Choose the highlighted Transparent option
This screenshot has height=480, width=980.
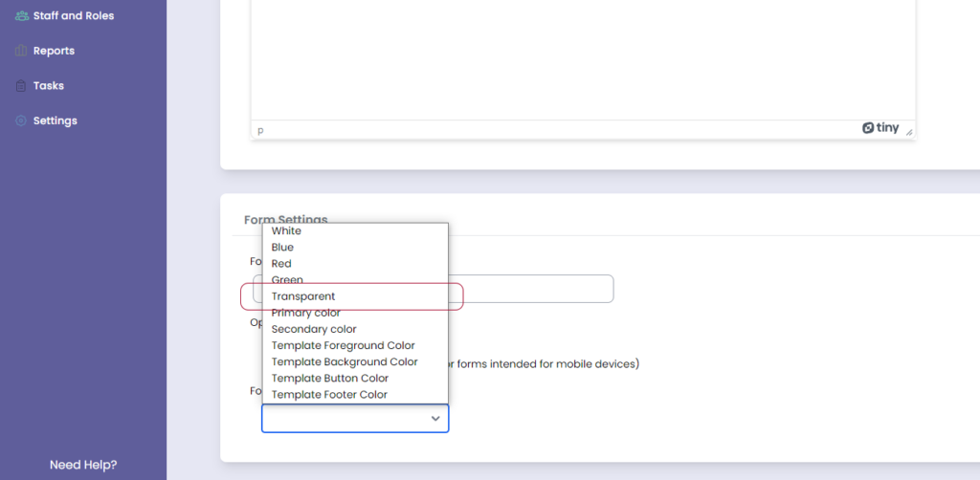pos(303,296)
